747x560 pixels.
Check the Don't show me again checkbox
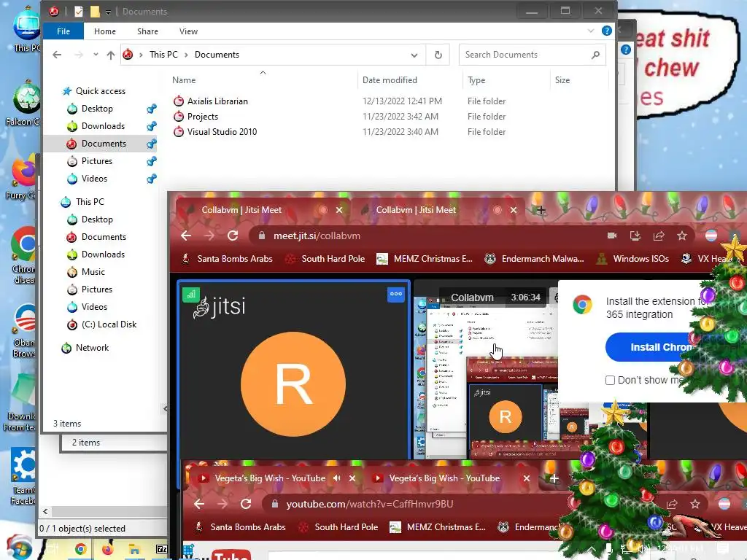pyautogui.click(x=610, y=380)
